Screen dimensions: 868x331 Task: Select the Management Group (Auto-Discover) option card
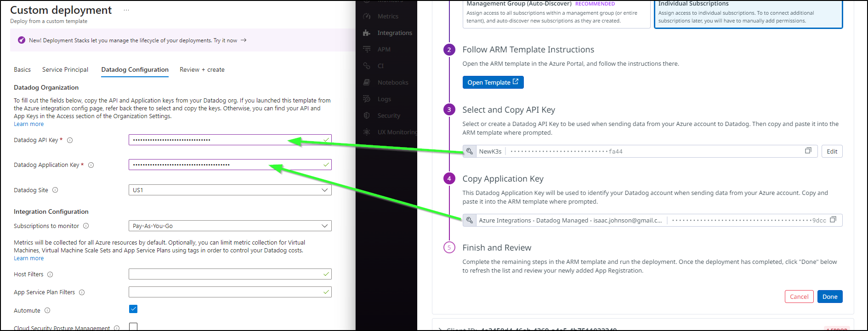click(556, 14)
